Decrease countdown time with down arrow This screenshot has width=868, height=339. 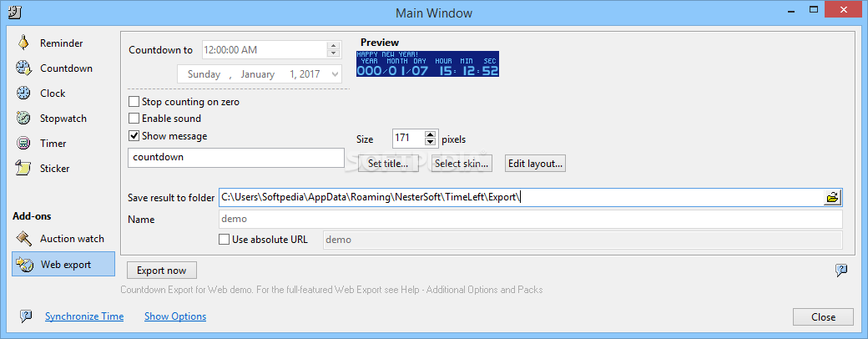tap(333, 53)
